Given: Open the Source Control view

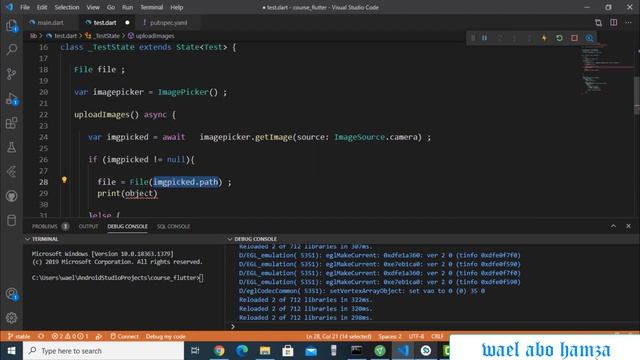Looking at the screenshot, I should 11,74.
